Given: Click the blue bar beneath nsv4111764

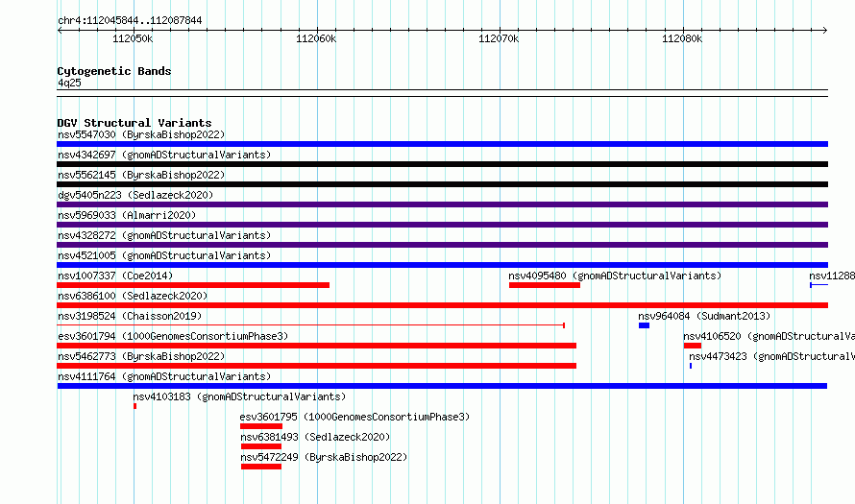Looking at the screenshot, I should pos(442,386).
